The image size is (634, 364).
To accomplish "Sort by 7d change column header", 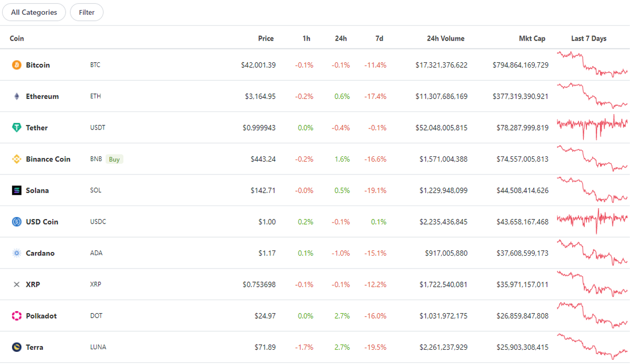I will click(379, 39).
